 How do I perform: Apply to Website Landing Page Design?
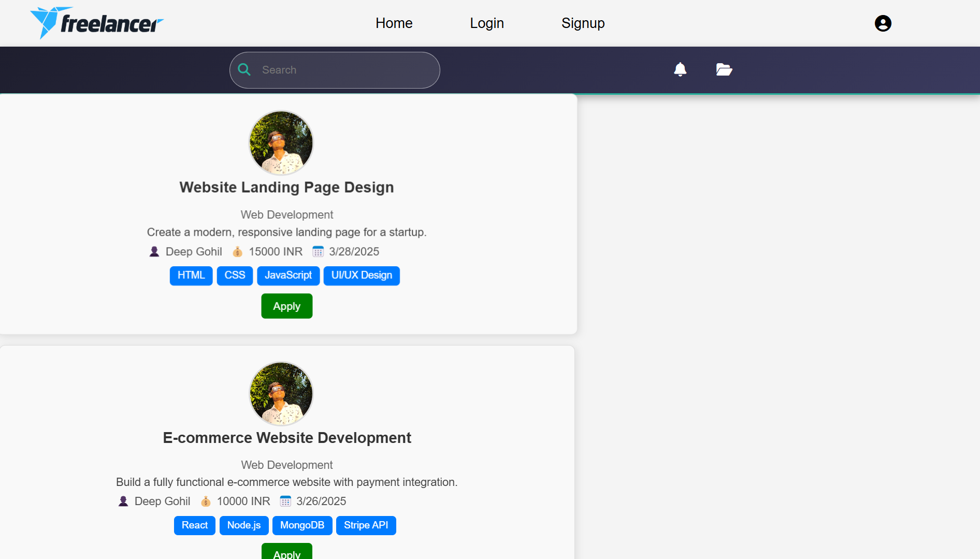pos(286,306)
